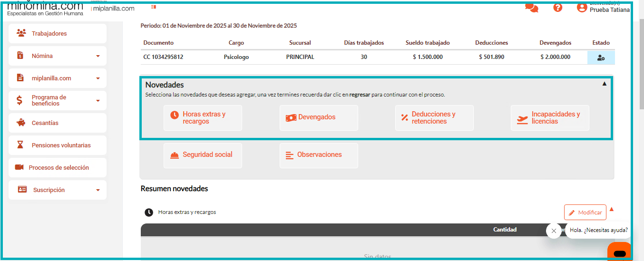Viewport: 644px width, 261px height.
Task: Click the Prueba Tatiana user name
Action: [x=610, y=10]
